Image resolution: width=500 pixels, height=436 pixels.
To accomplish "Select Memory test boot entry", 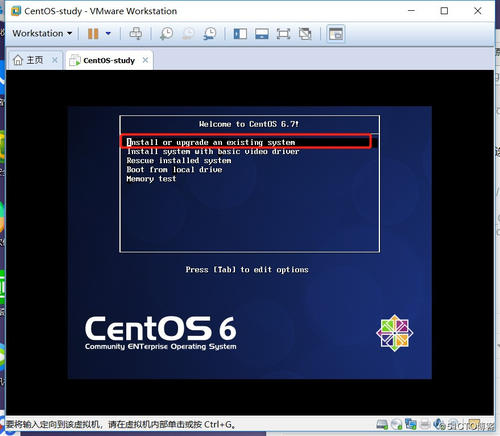I will 151,179.
